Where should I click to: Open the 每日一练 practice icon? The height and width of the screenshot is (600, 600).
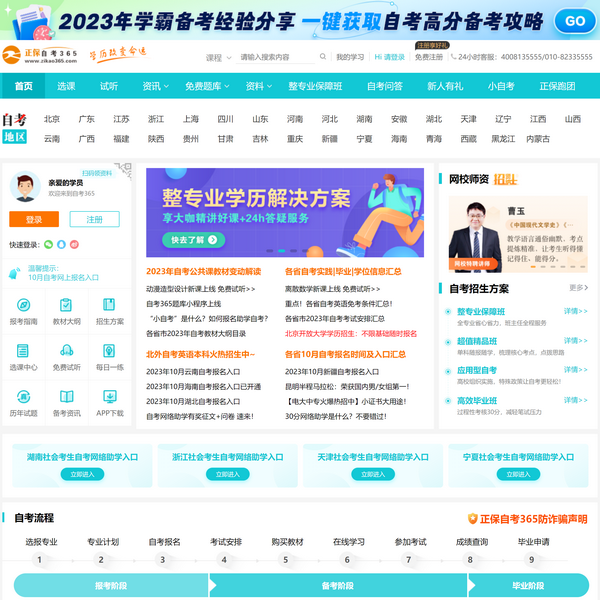coord(109,351)
